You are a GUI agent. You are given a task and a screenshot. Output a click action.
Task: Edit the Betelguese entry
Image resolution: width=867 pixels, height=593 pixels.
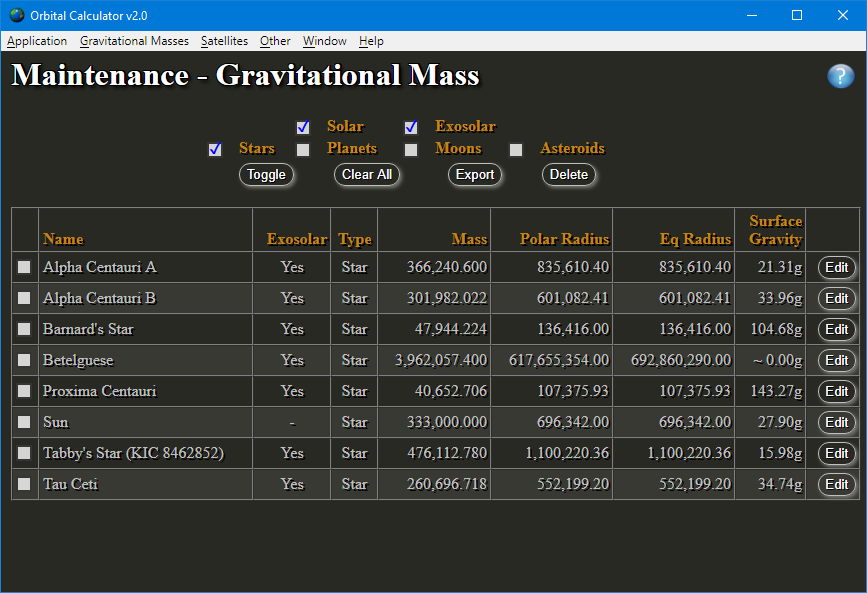[x=837, y=361]
